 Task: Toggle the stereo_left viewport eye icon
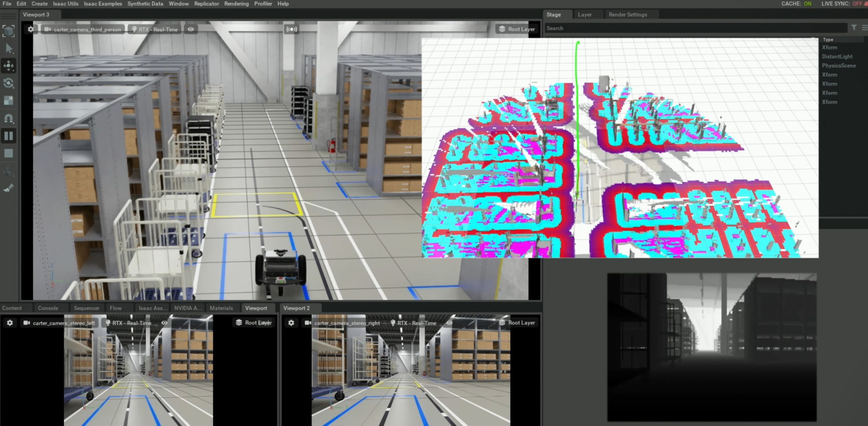(164, 323)
